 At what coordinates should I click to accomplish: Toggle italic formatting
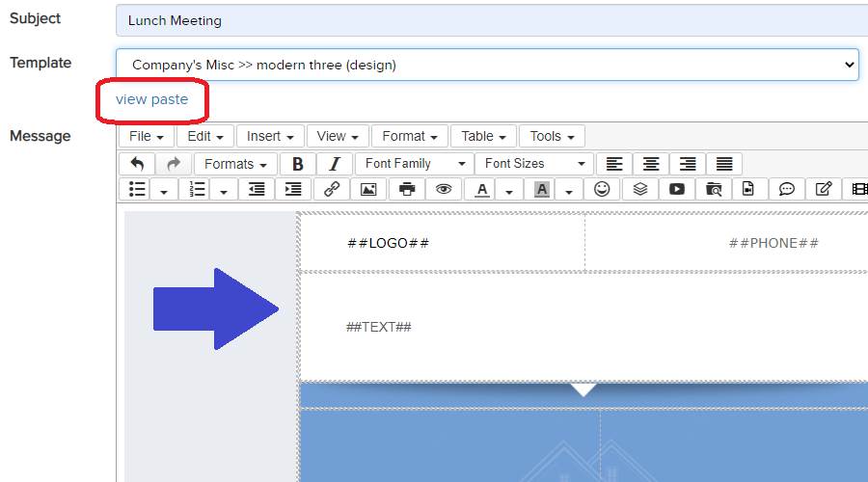pyautogui.click(x=335, y=164)
